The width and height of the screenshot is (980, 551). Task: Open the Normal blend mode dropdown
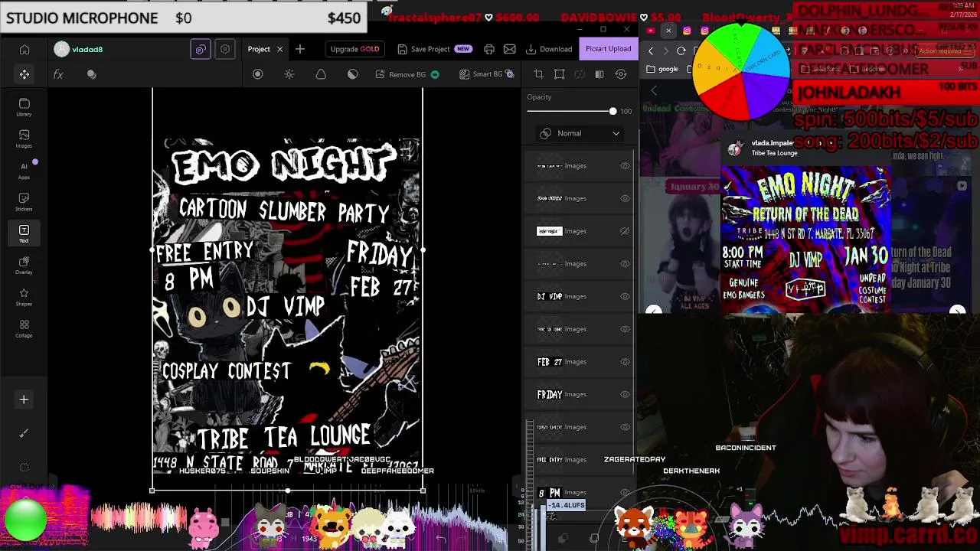click(x=580, y=133)
